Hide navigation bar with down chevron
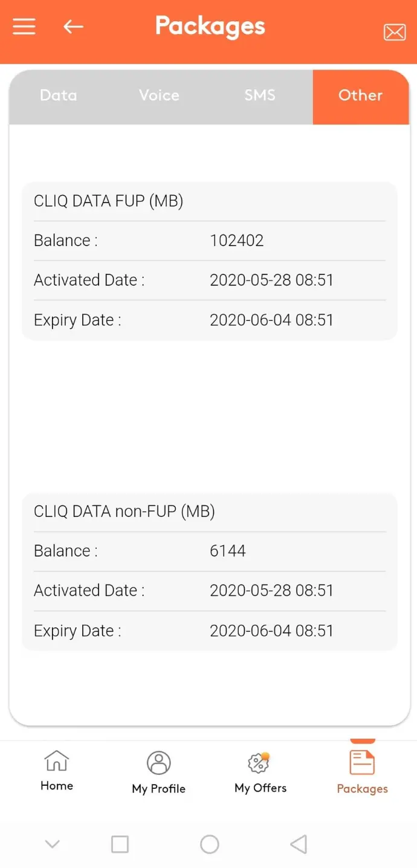Image resolution: width=417 pixels, height=868 pixels. point(53,844)
